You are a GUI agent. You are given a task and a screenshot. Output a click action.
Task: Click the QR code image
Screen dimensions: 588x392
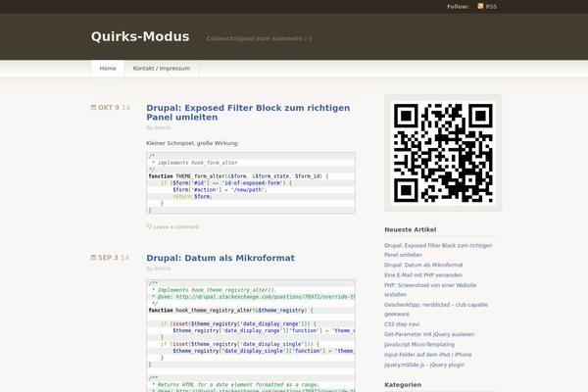[x=443, y=153]
